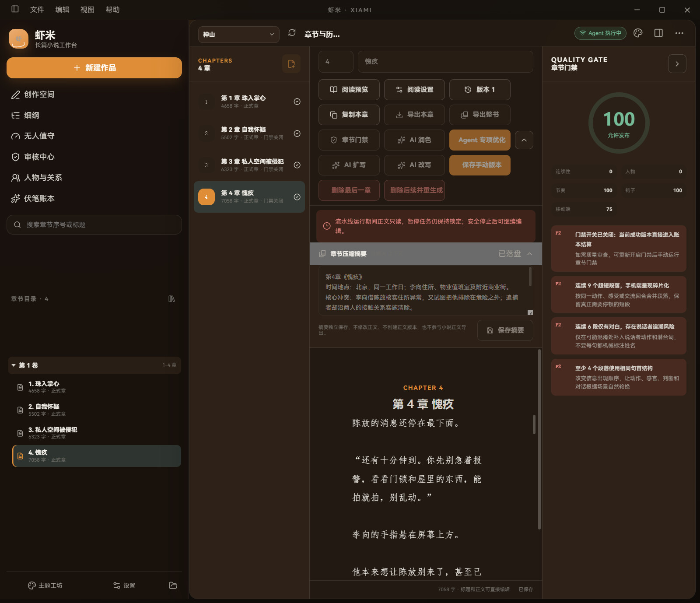700x603 pixels.
Task: Open 设置 at sidebar bottom
Action: (x=124, y=585)
